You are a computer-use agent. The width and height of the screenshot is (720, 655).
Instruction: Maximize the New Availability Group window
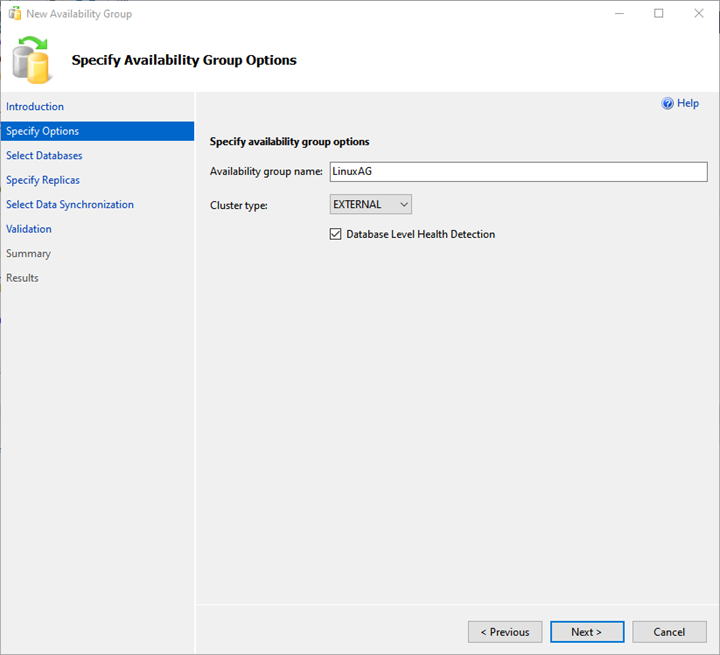click(658, 13)
